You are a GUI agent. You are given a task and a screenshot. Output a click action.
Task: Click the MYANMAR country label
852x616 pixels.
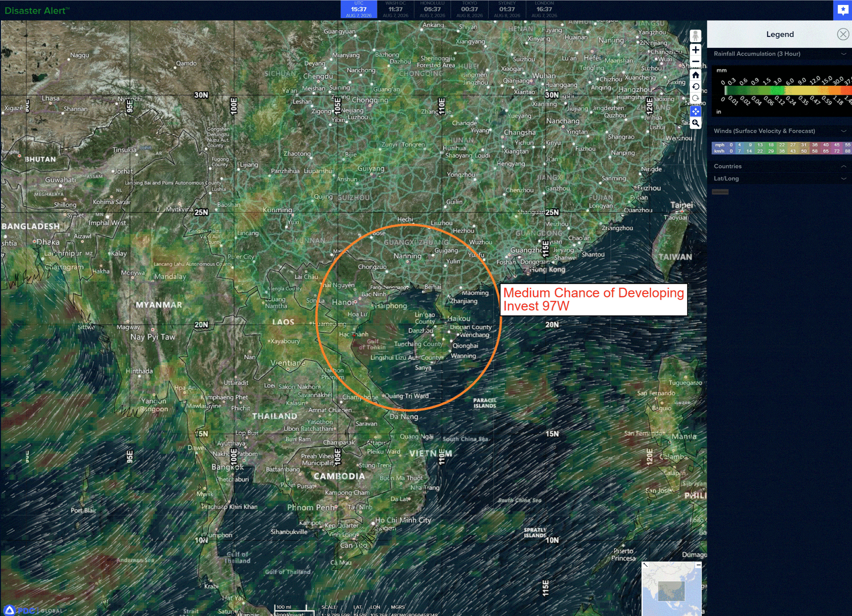point(159,305)
